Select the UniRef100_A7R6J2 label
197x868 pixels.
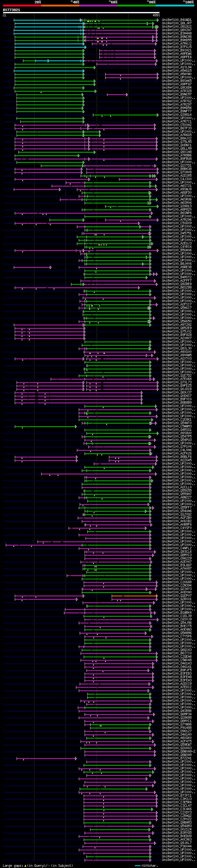[177, 43]
